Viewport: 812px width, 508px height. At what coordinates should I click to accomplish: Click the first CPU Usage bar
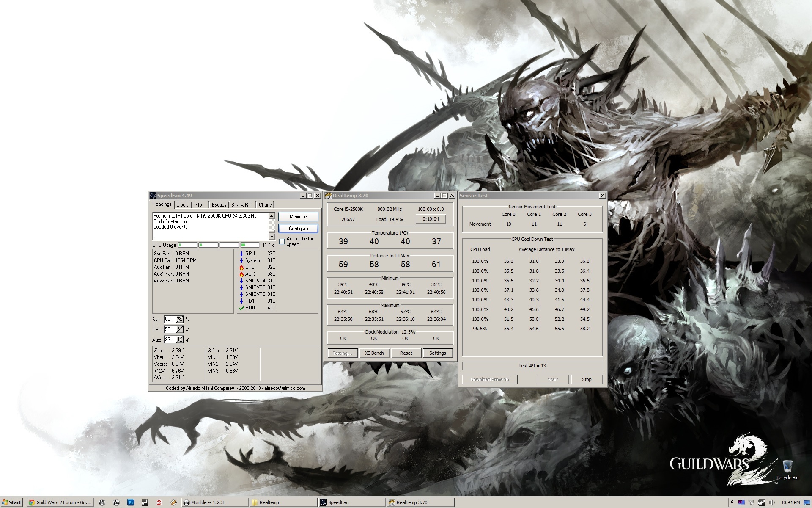click(188, 245)
